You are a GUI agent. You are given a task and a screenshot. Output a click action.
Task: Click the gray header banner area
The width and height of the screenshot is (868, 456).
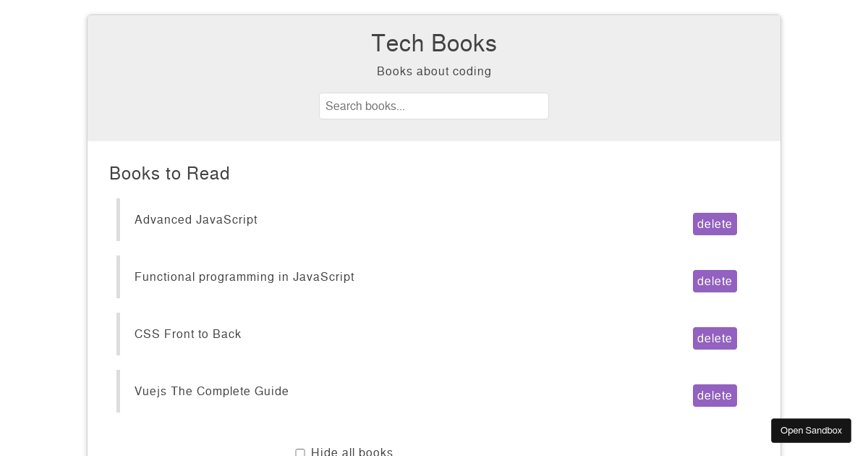(x=434, y=78)
